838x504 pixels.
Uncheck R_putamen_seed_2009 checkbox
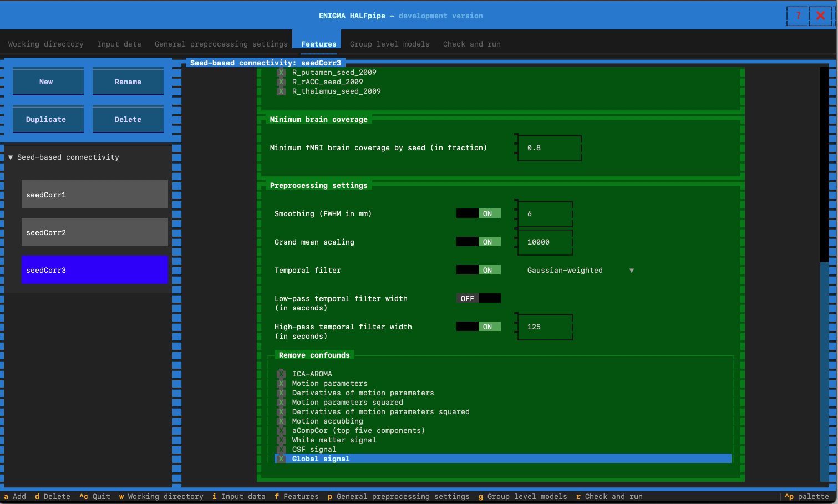[x=281, y=73]
